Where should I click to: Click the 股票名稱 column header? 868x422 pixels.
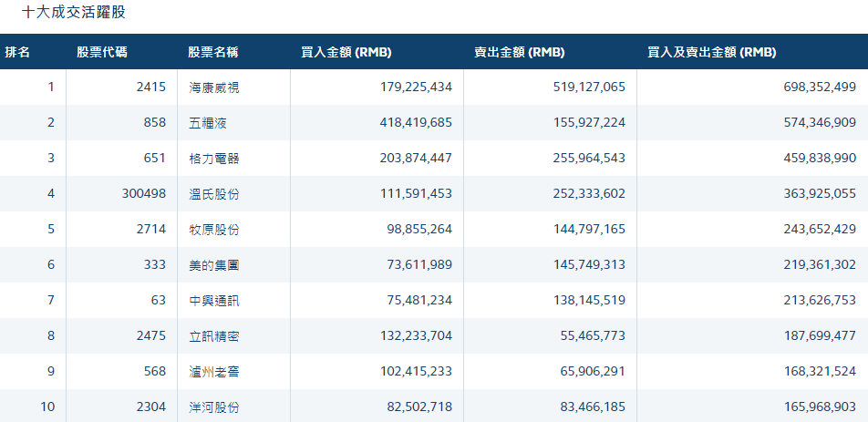click(213, 53)
